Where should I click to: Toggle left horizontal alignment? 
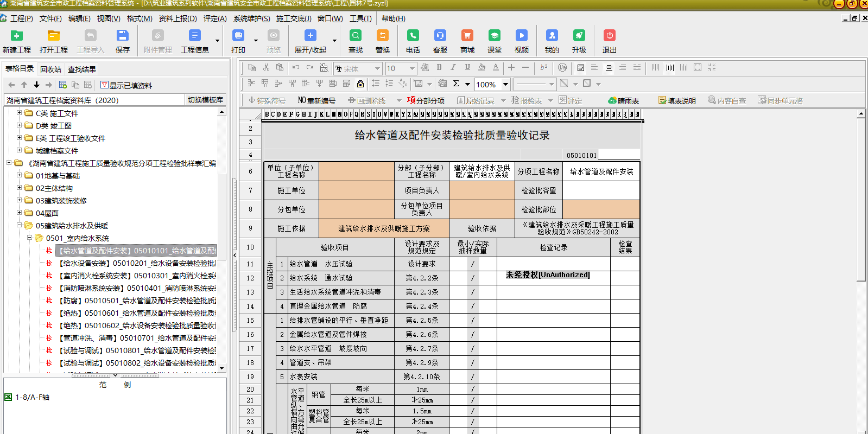pyautogui.click(x=594, y=68)
